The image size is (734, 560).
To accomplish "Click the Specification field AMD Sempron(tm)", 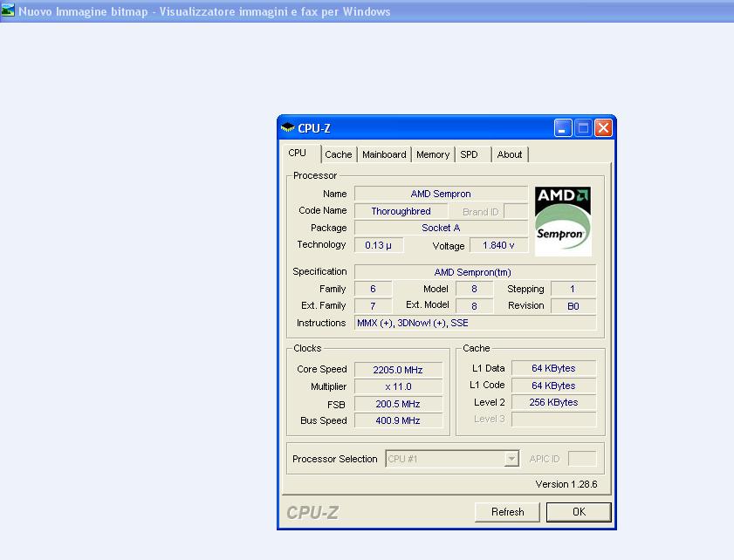I will (475, 272).
